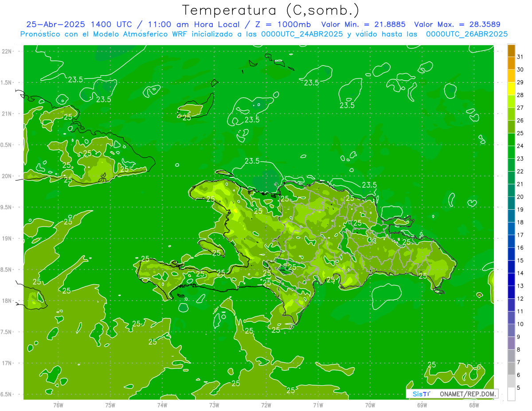Click the '14' value on the color scale

click(x=520, y=273)
